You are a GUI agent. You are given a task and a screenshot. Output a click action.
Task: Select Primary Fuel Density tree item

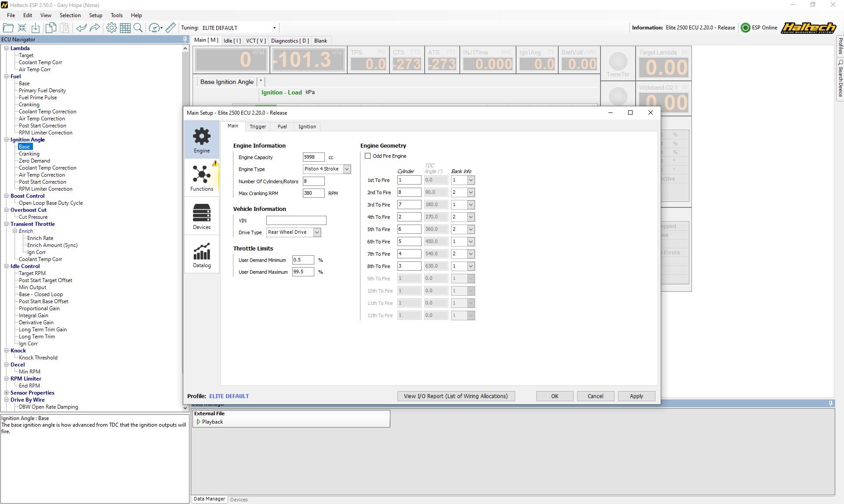(x=42, y=91)
